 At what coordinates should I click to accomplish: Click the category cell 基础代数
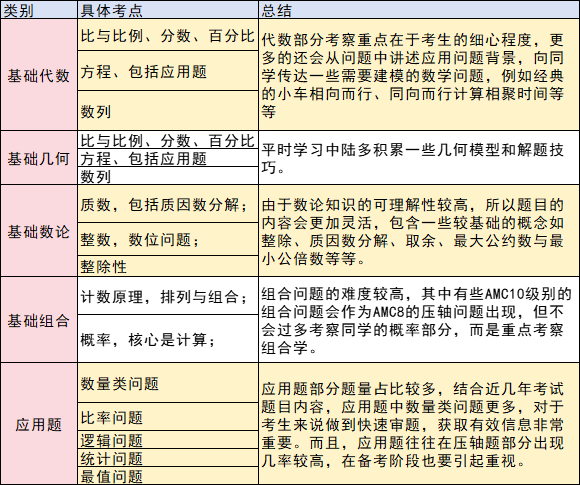click(x=39, y=75)
